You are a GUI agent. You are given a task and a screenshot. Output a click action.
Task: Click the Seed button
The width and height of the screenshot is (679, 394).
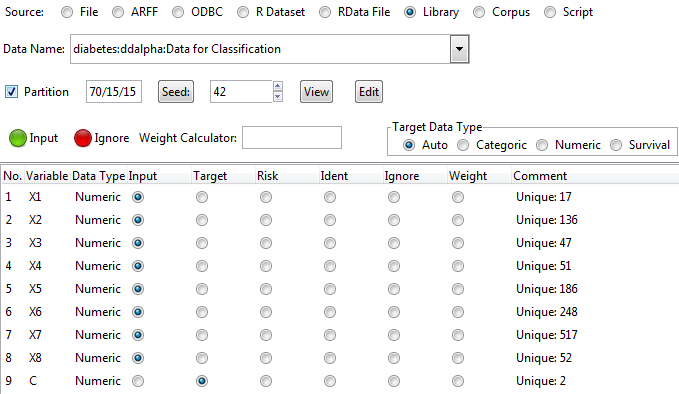pos(176,92)
